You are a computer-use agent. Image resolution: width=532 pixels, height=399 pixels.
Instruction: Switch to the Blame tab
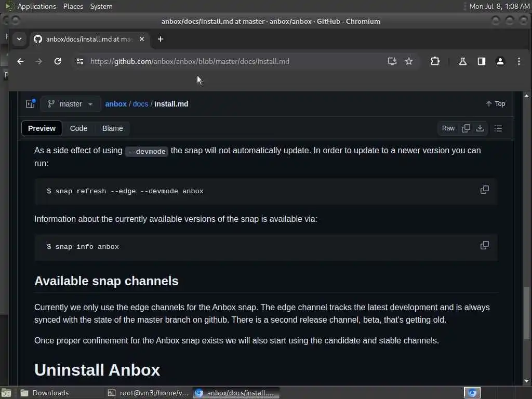pyautogui.click(x=113, y=128)
